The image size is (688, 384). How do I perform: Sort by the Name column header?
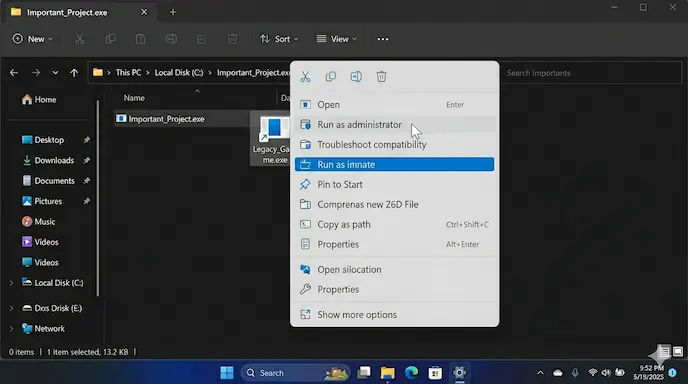pos(134,98)
